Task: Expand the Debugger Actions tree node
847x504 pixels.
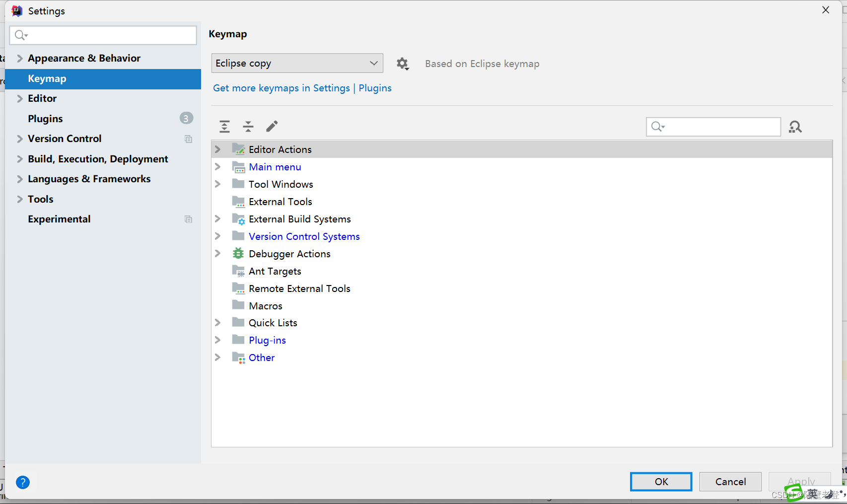Action: [x=218, y=253]
